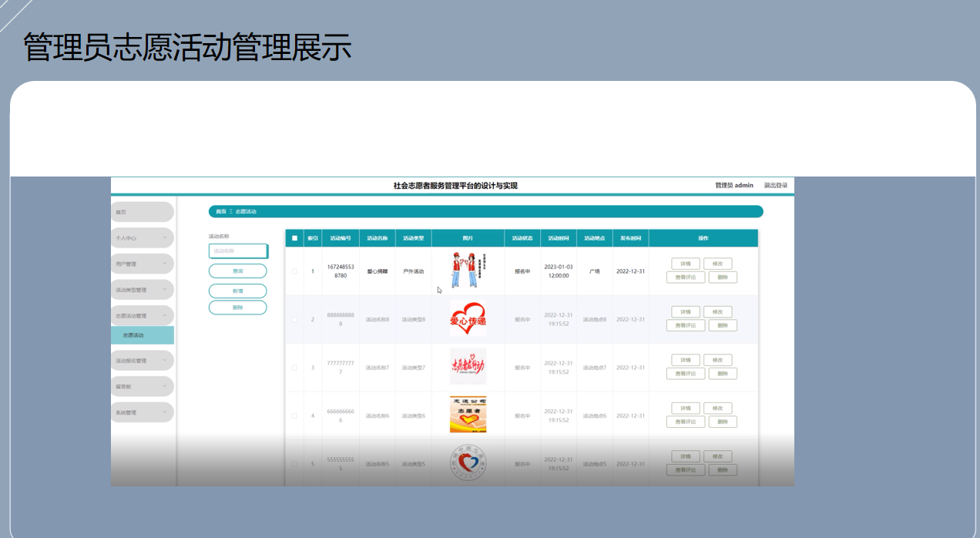The image size is (980, 538).
Task: Click 退出登录 in the top right
Action: (776, 185)
